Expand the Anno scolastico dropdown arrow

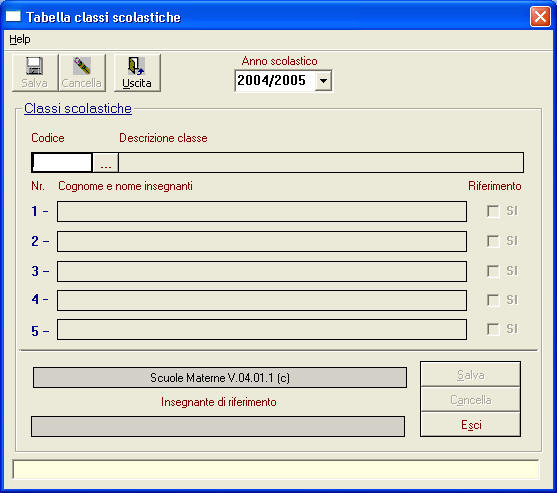coord(323,81)
